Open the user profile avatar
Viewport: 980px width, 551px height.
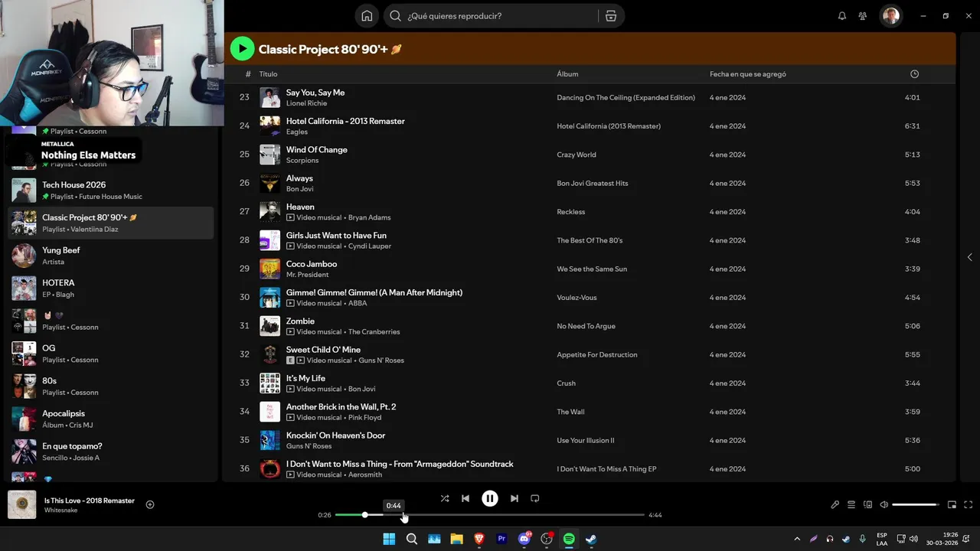click(890, 16)
